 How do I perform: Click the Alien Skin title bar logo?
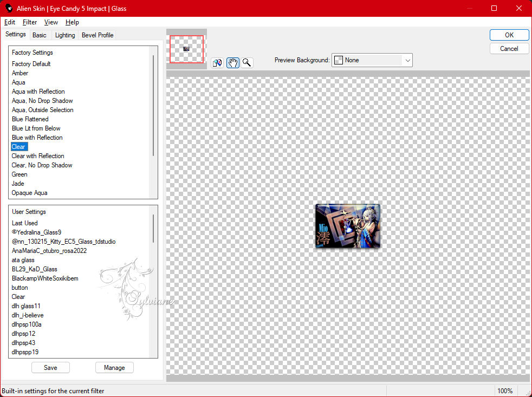pos(9,8)
